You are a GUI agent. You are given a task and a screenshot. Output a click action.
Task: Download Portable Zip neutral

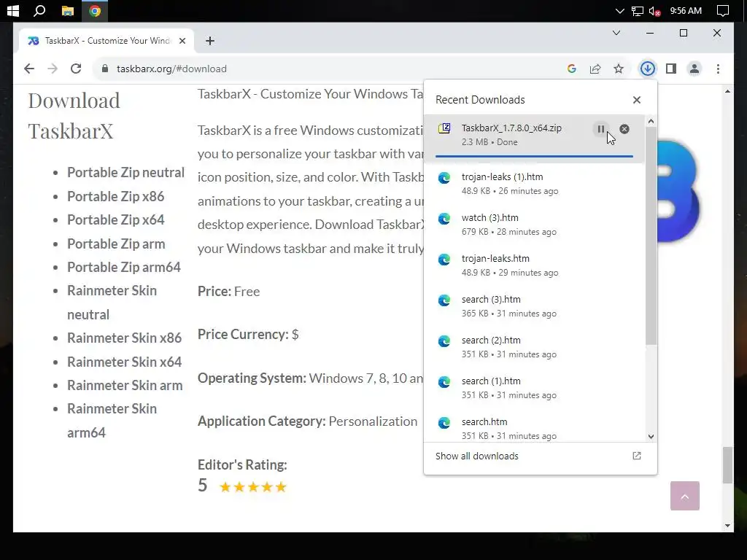coord(125,172)
